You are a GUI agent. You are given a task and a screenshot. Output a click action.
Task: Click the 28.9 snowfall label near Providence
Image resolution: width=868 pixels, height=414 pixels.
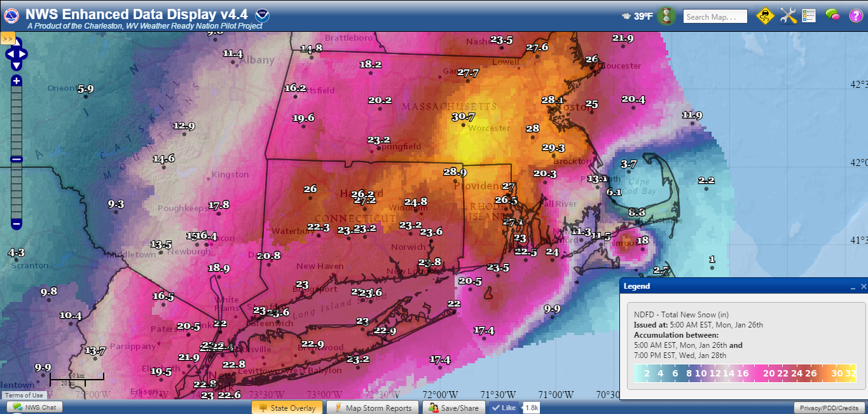click(x=455, y=172)
